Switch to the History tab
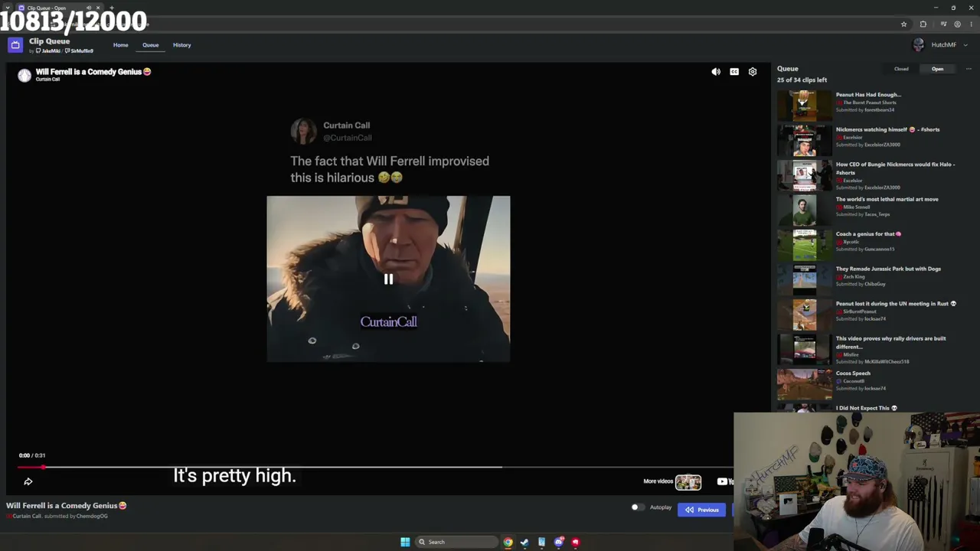Screen dimensions: 980x551 click(181, 45)
